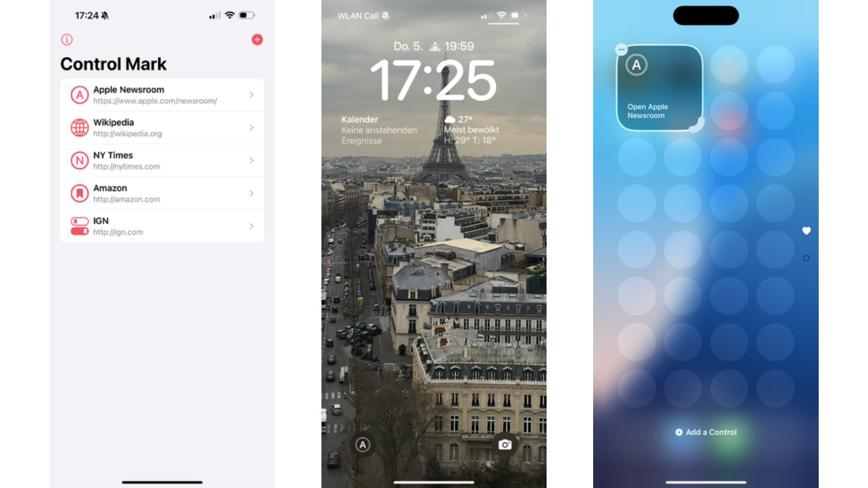
Task: Expand Apple Newsroom entry details
Action: click(x=251, y=95)
